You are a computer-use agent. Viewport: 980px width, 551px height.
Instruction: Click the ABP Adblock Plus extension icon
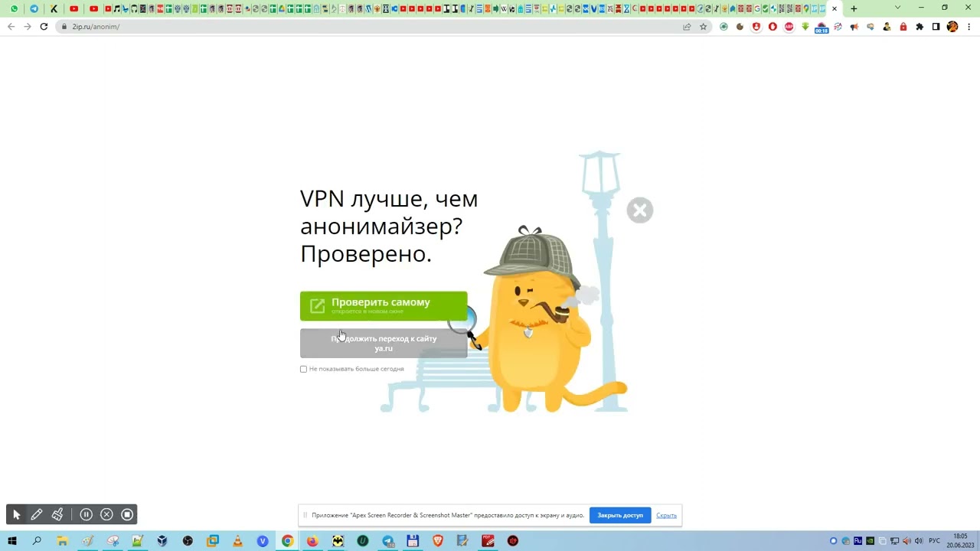click(x=789, y=27)
